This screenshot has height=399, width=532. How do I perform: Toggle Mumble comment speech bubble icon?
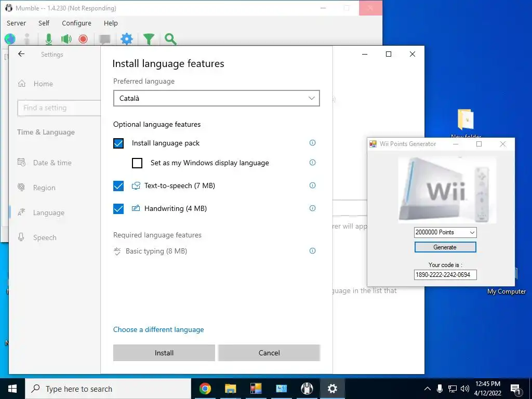[105, 39]
